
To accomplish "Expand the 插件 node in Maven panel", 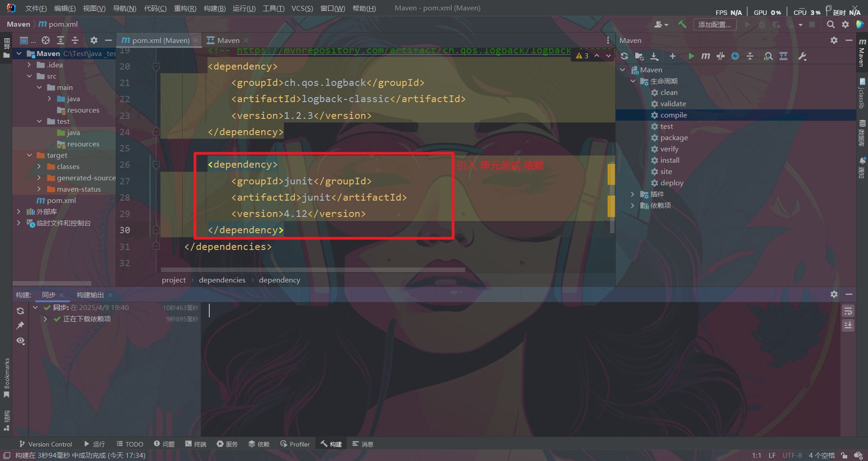I will [632, 194].
